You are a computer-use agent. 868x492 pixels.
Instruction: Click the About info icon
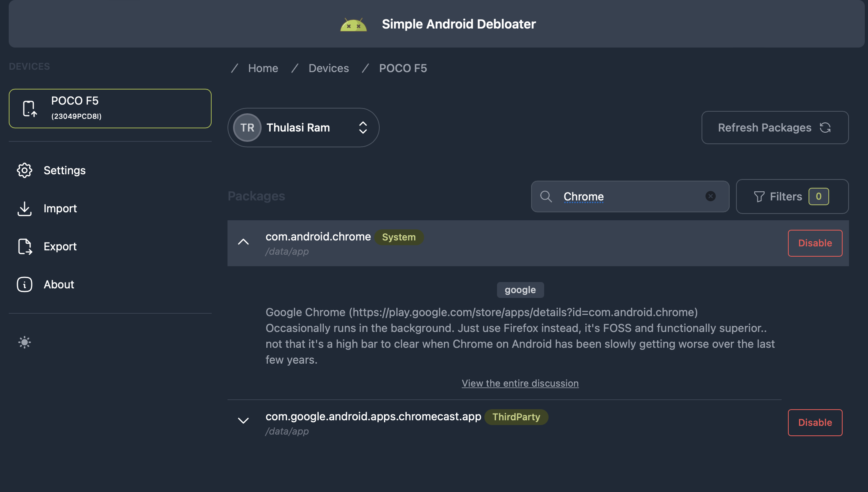pyautogui.click(x=25, y=284)
